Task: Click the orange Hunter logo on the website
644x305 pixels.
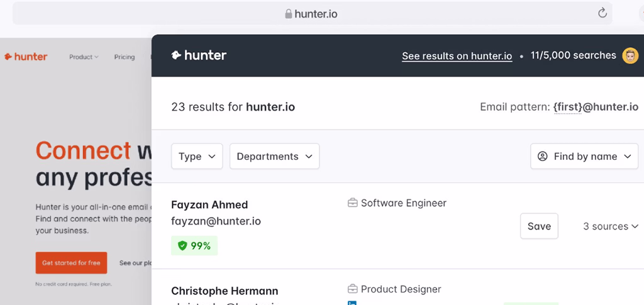Action: (26, 57)
